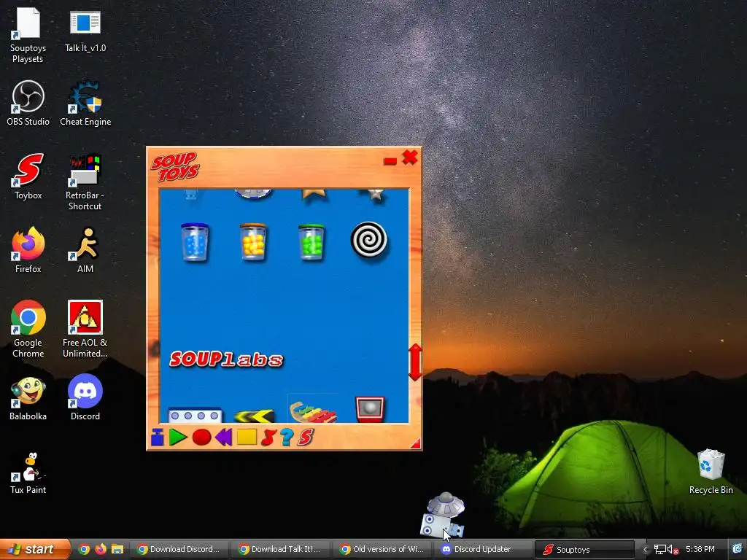Pick the black and white spiral toy
This screenshot has width=747, height=560.
coord(368,239)
